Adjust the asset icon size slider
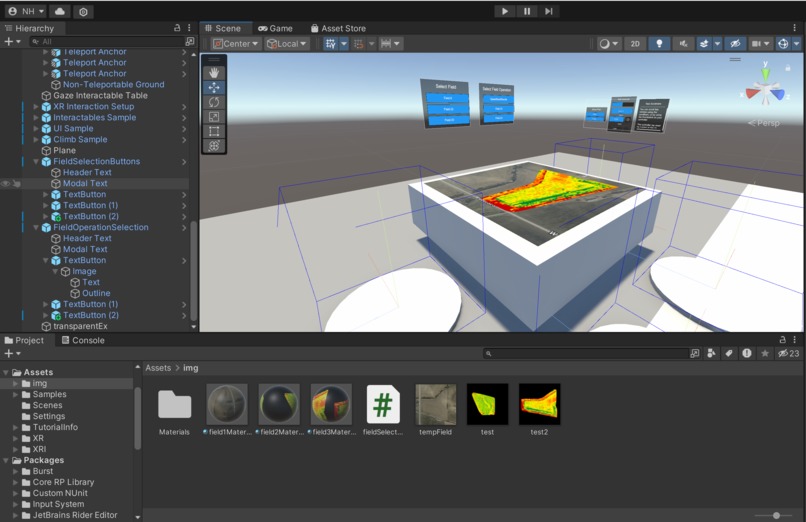The image size is (806, 522). coord(776,515)
